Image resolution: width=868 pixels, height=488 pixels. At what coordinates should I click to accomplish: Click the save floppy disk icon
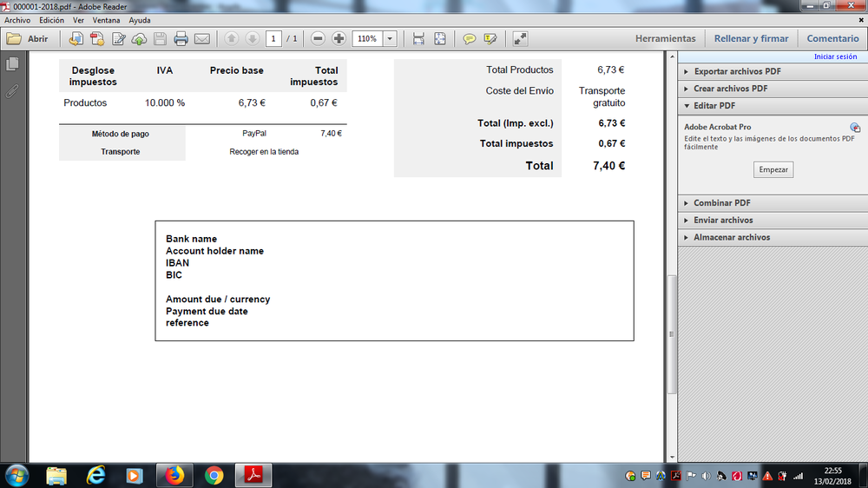[160, 39]
